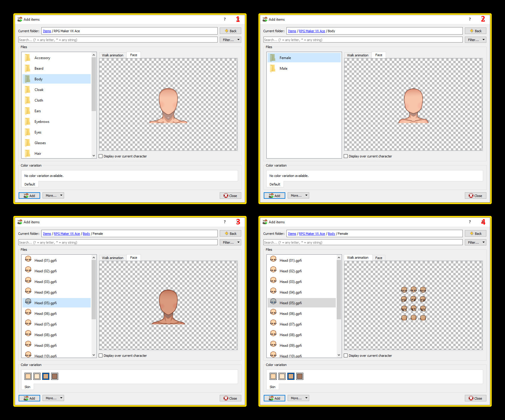Image resolution: width=505 pixels, height=420 pixels.
Task: Click the search field in window 4
Action: (363, 242)
